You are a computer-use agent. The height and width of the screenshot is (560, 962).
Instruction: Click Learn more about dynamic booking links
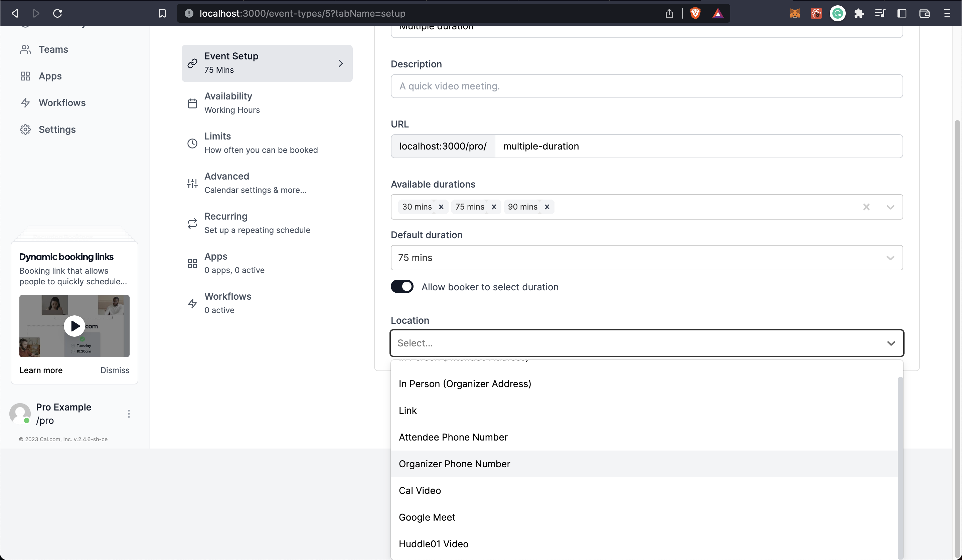point(40,370)
